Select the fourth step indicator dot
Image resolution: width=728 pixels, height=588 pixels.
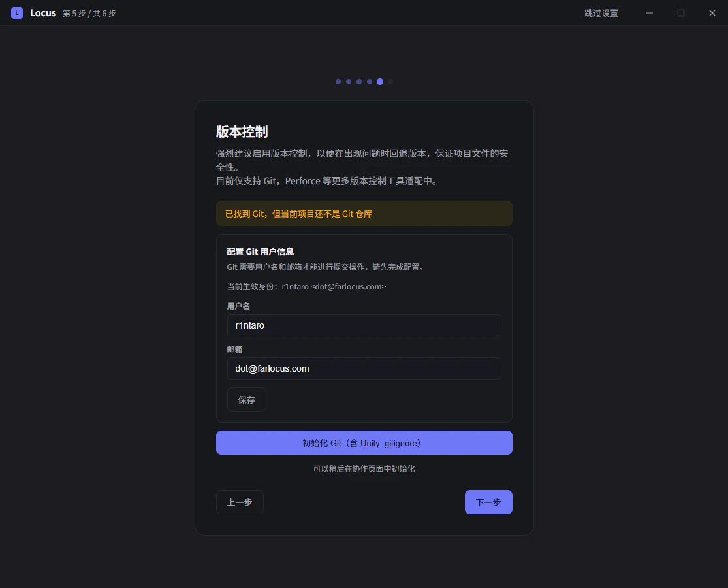pos(370,82)
